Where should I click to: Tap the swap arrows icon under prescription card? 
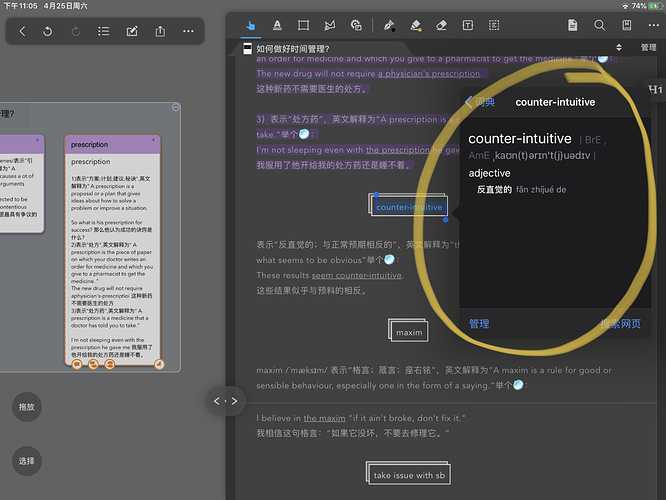point(93,364)
